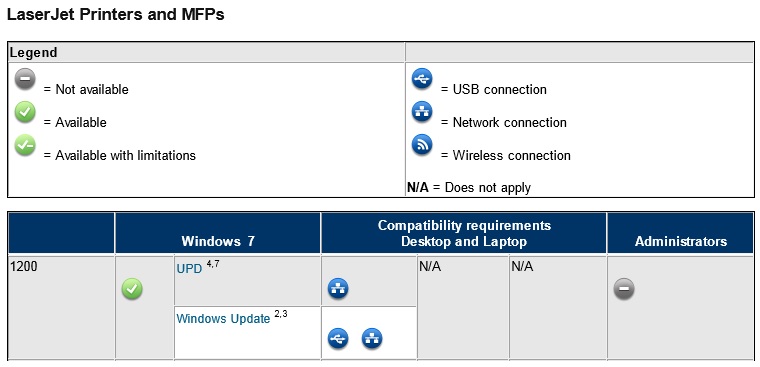Click the Wireless connection legend icon
The width and height of the screenshot is (760, 367).
coord(422,145)
